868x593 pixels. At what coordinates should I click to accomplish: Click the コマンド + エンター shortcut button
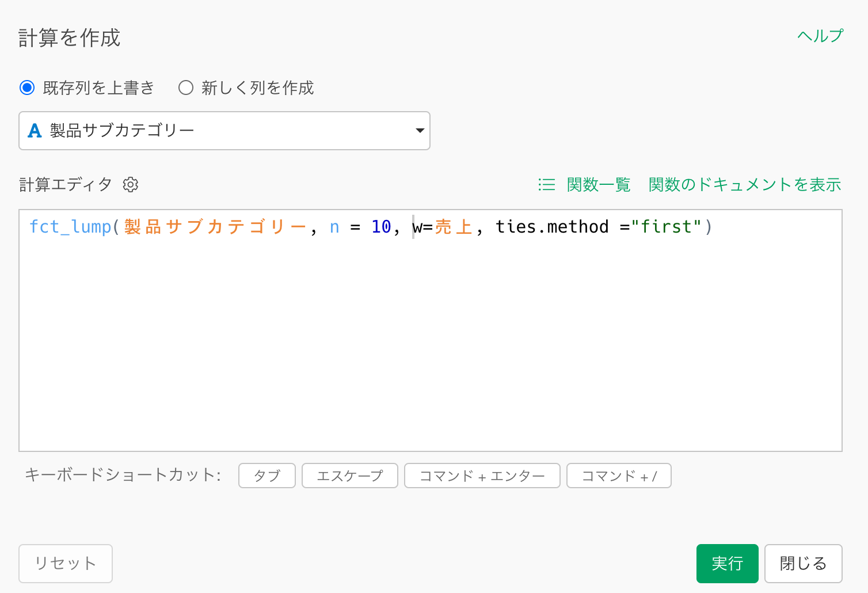coord(482,476)
